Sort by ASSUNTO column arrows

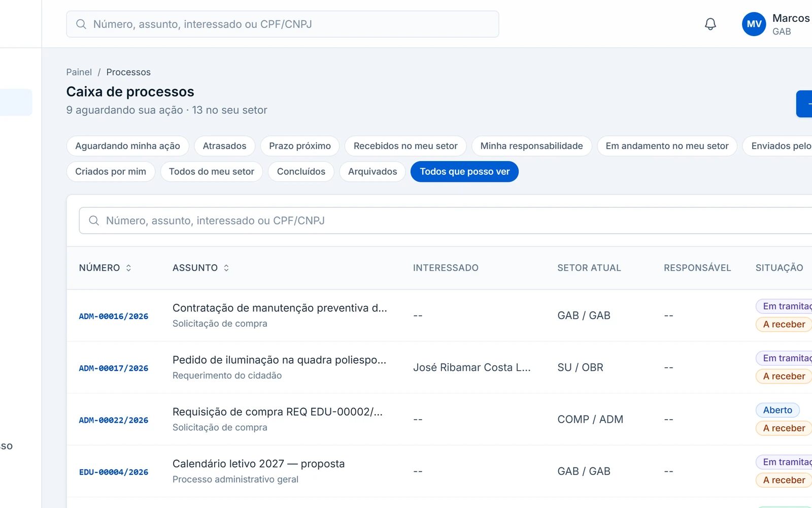coord(226,268)
